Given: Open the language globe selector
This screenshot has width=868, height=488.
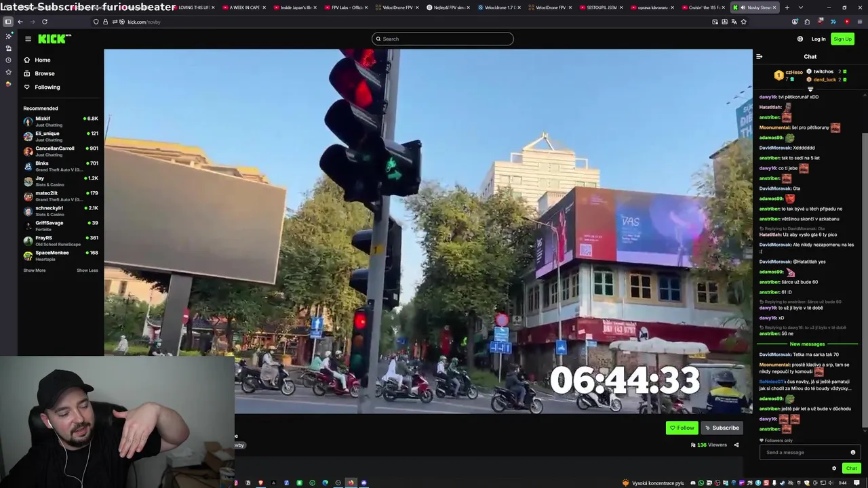Looking at the screenshot, I should (800, 39).
